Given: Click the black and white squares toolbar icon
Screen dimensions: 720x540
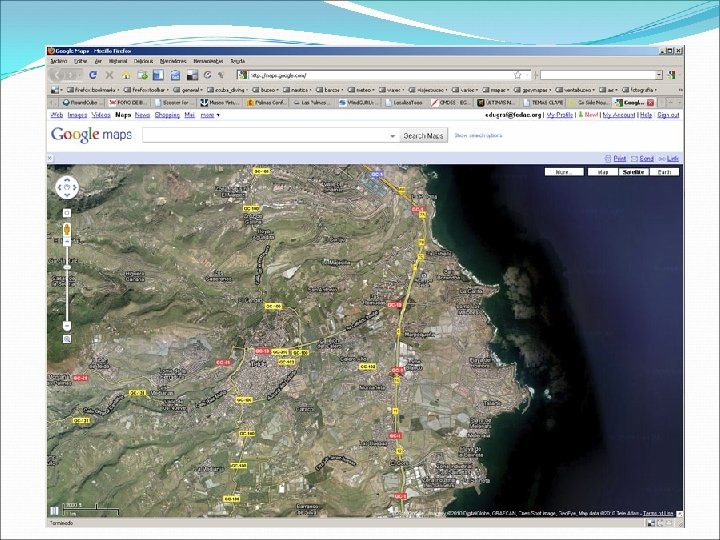Looking at the screenshot, I should click(x=192, y=75).
